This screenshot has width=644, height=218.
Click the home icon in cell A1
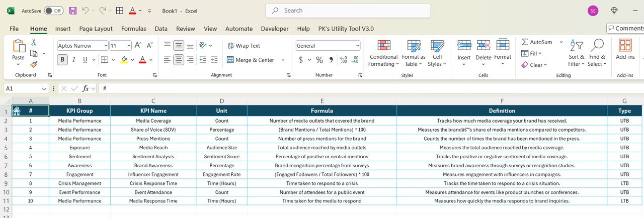pyautogui.click(x=17, y=111)
